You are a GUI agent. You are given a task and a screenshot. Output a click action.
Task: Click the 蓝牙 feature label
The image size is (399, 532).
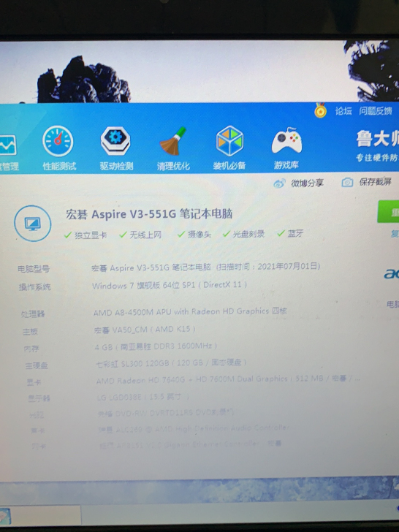[295, 233]
